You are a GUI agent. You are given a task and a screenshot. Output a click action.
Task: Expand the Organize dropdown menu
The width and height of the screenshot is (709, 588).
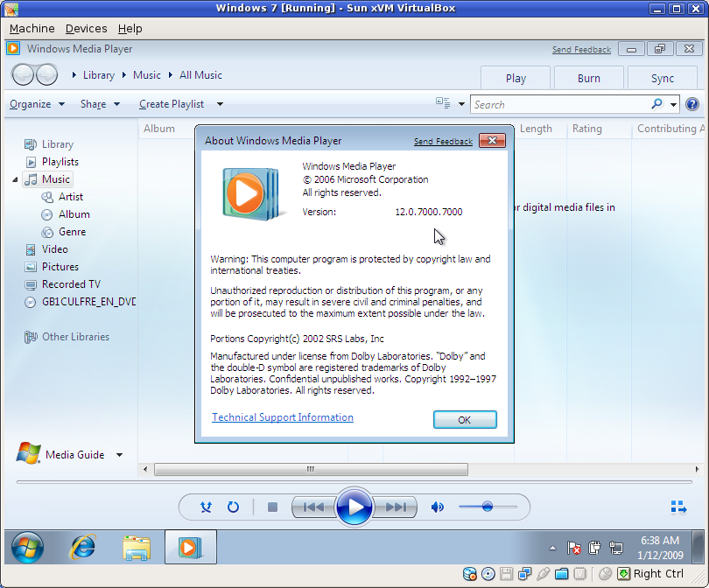37,104
